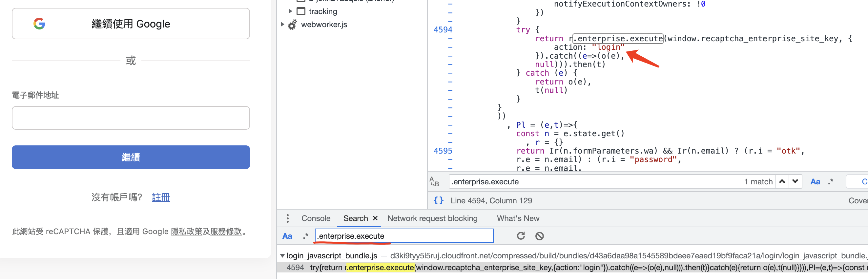
Task: Click the tracking frame icon
Action: click(300, 11)
